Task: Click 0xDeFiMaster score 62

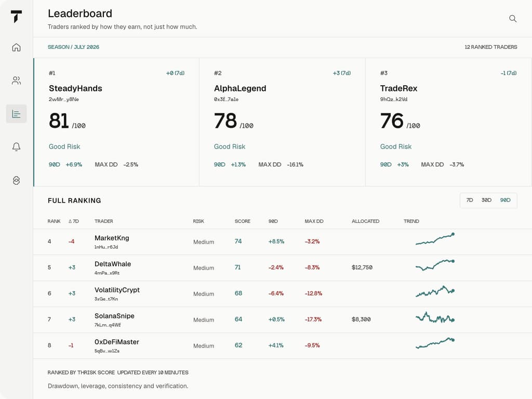Action: coord(238,345)
